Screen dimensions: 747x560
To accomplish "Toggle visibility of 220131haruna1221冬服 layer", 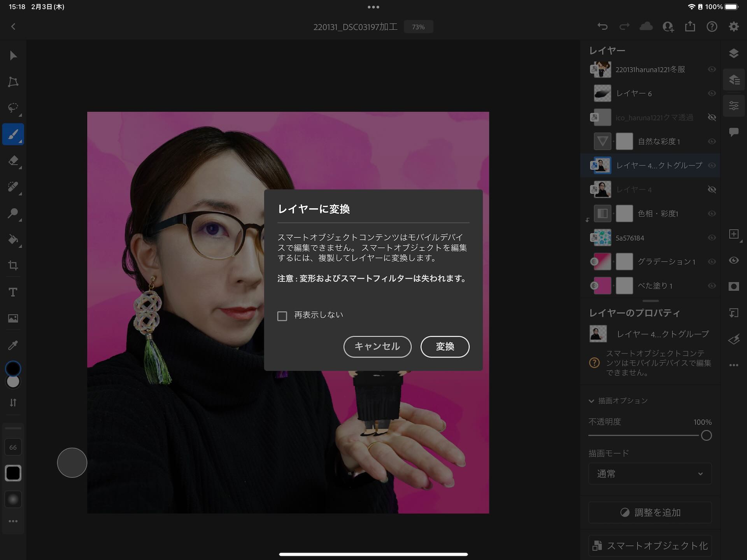I will (712, 69).
